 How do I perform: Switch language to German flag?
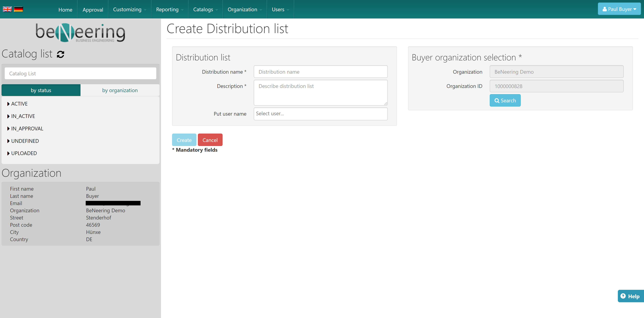(x=18, y=9)
